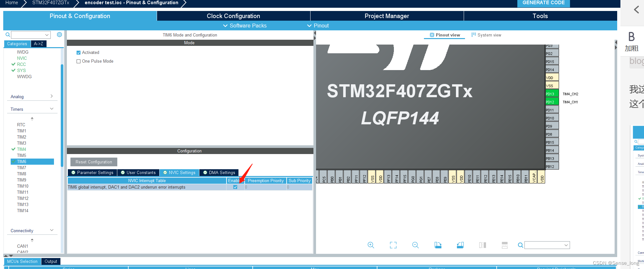
Task: Open the settings gear in categories panel
Action: pyautogui.click(x=59, y=35)
